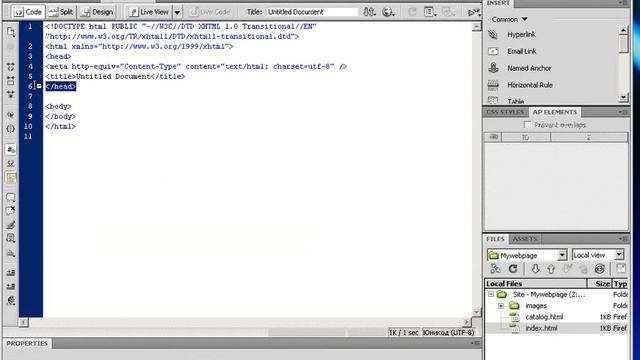Open the Mywebpage site dropdown
Screen dimensions: 640x360
pyautogui.click(x=527, y=255)
